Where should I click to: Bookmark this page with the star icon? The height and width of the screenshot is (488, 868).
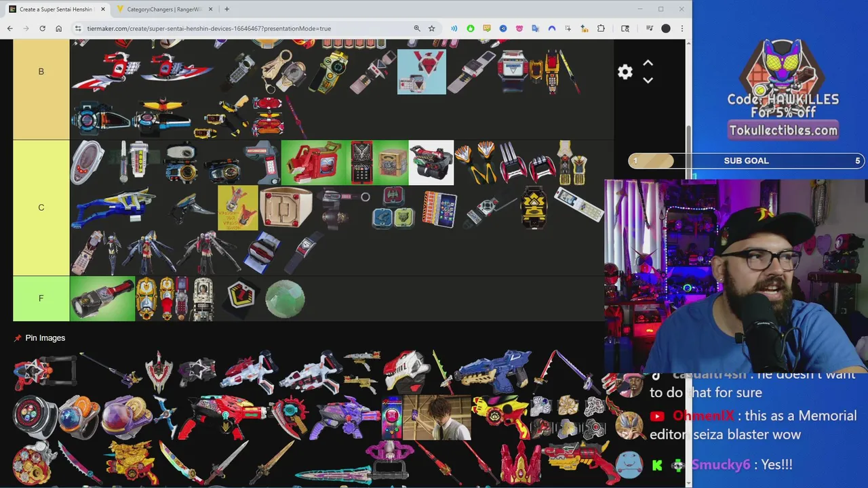click(x=432, y=28)
